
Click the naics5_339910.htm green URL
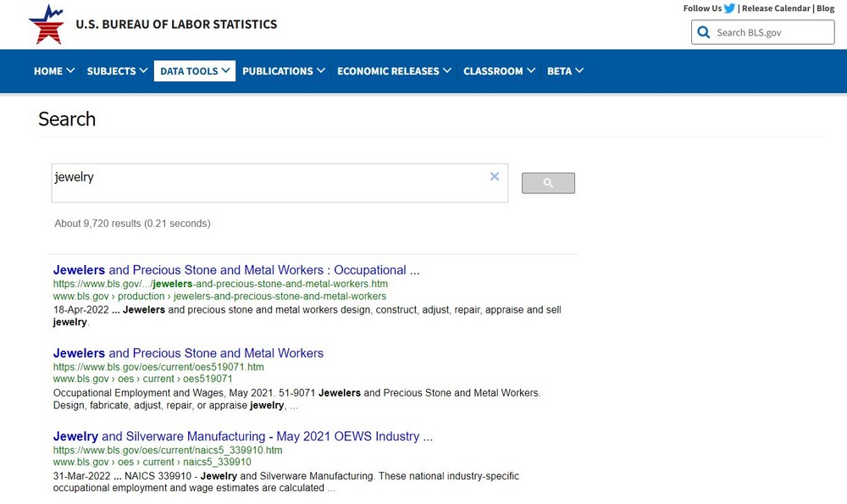168,451
